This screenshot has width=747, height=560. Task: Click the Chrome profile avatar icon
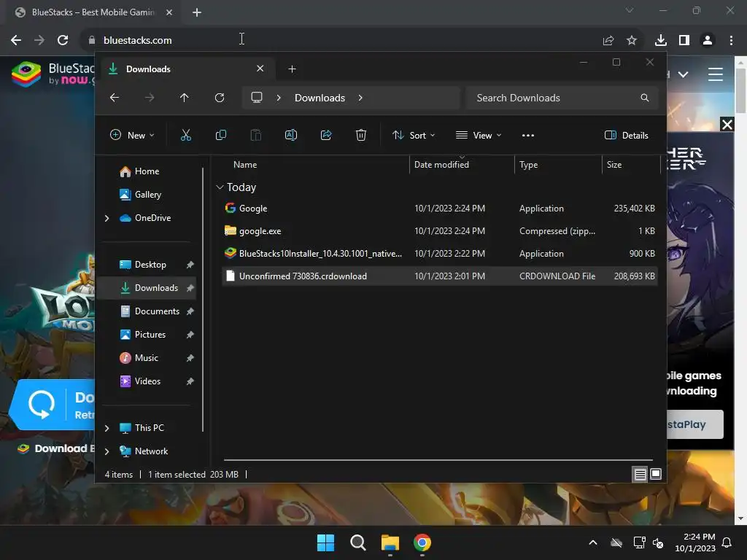click(708, 40)
